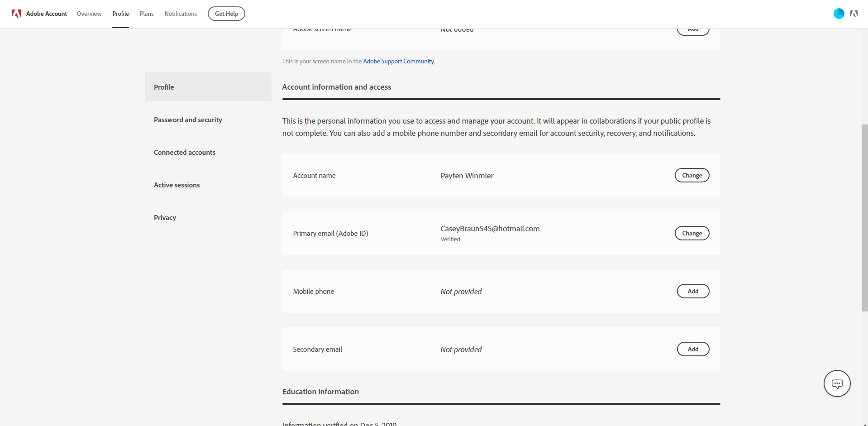
Task: Select Profile in the left sidebar
Action: tap(164, 87)
